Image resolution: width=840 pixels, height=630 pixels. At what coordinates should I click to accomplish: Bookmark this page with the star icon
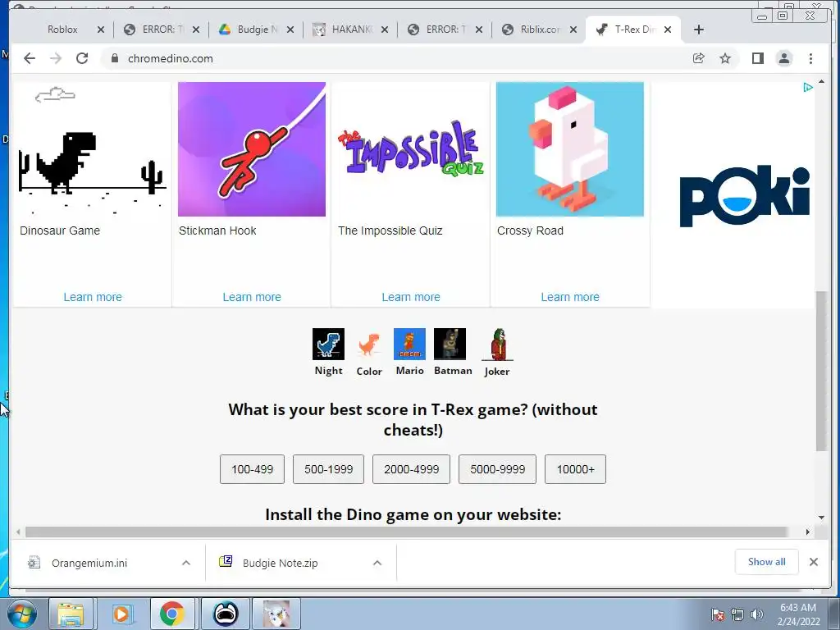click(725, 58)
